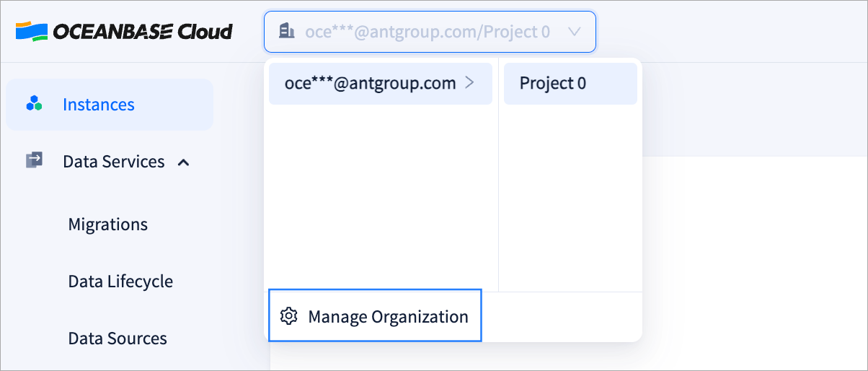Image resolution: width=868 pixels, height=371 pixels.
Task: Click the OCEANBASE Cloud wordmark
Action: [143, 32]
